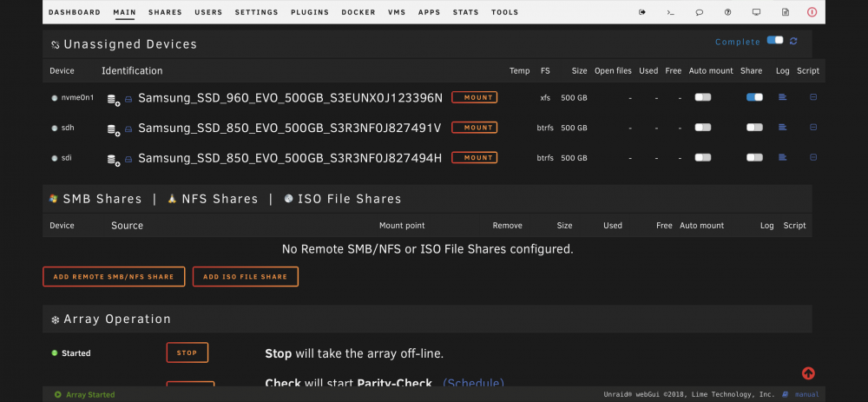Open the log for sdi device
Image resolution: width=868 pixels, height=402 pixels.
pyautogui.click(x=782, y=157)
